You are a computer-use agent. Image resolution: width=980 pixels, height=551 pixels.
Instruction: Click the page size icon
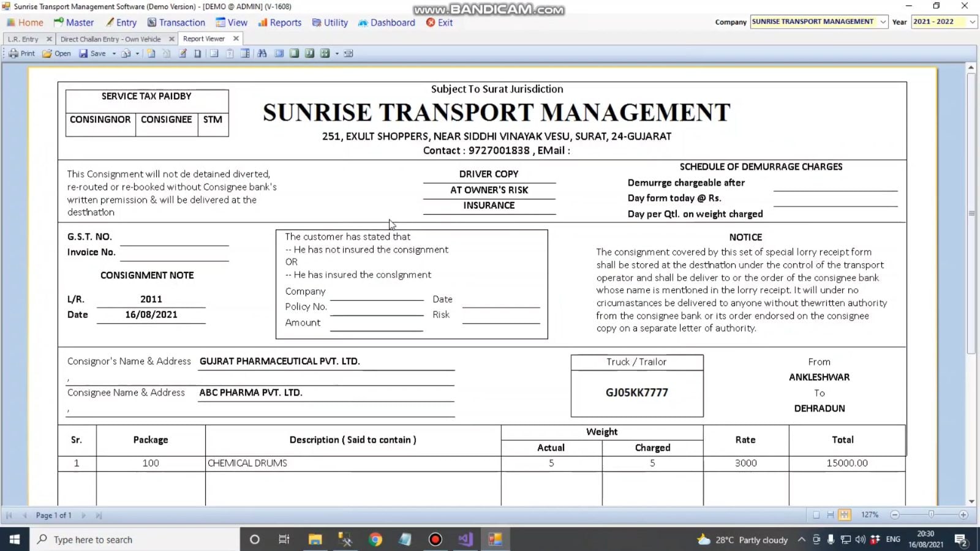coord(197,53)
